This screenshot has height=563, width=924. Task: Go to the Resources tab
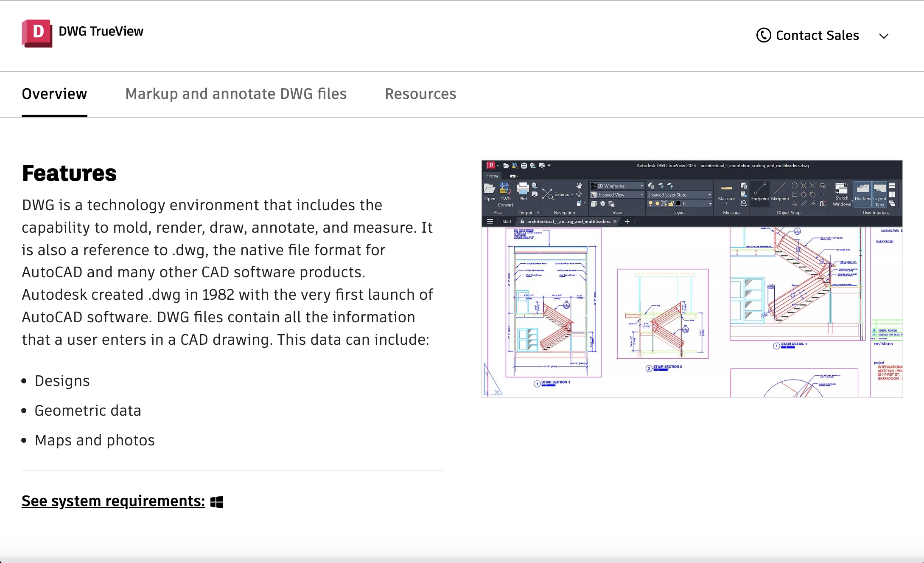(420, 94)
